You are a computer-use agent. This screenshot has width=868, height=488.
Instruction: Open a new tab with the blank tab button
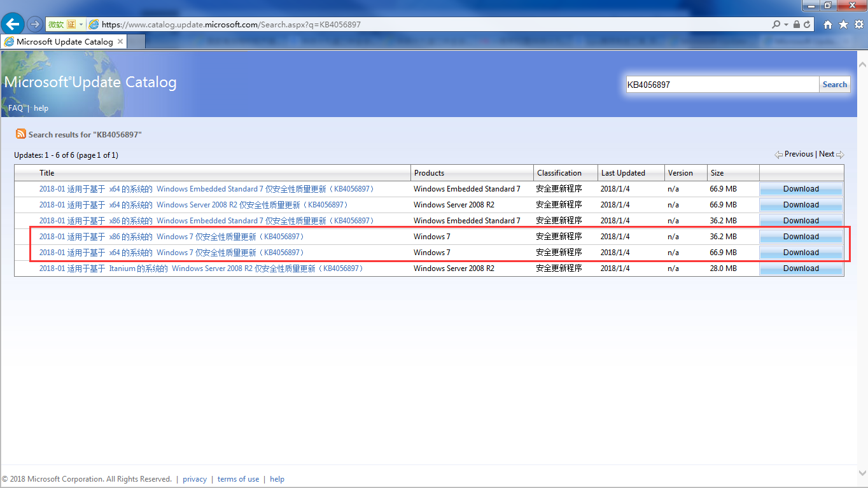[136, 41]
